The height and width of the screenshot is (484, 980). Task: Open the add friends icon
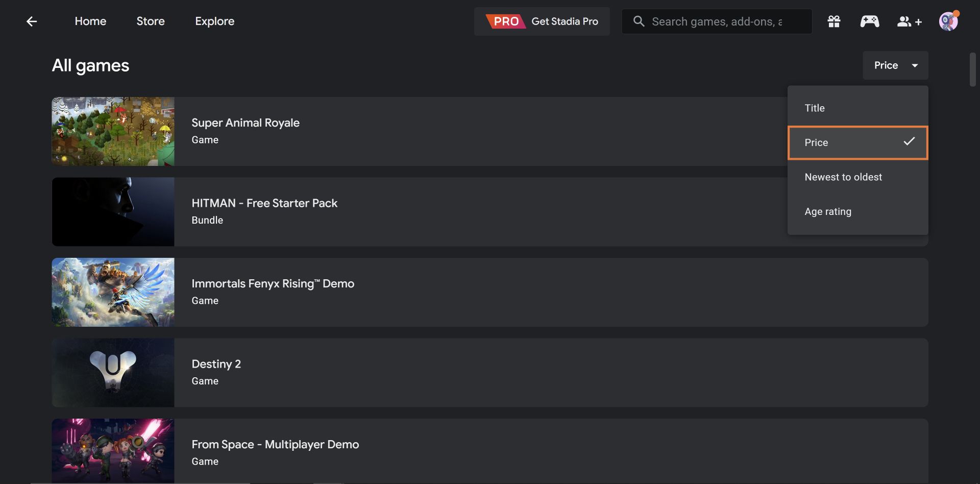click(x=909, y=21)
